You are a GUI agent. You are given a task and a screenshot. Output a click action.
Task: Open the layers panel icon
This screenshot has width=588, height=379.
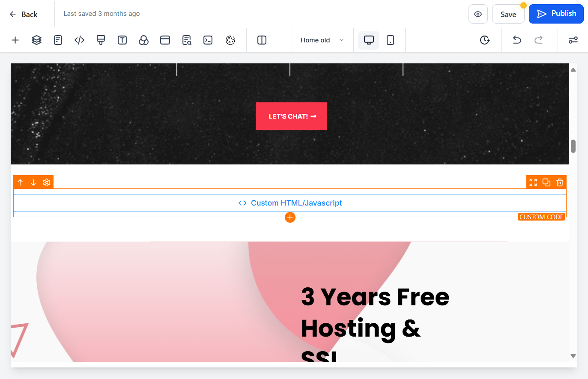click(x=36, y=40)
